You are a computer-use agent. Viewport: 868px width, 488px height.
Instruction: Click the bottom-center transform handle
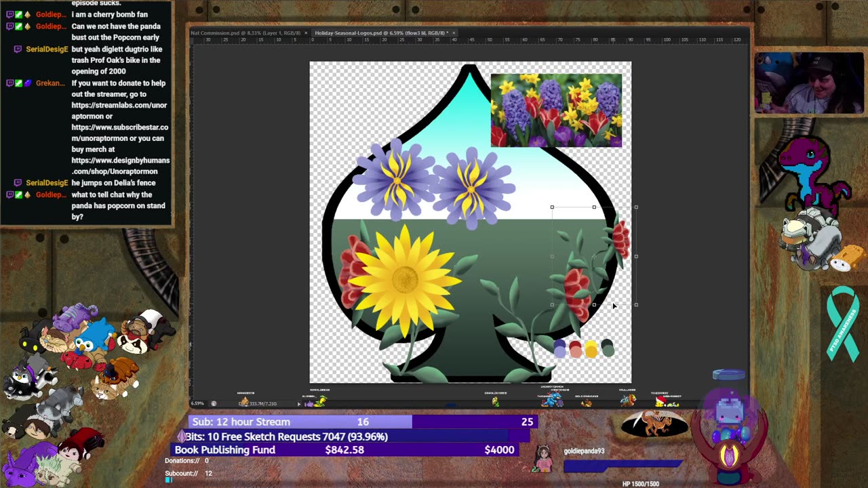click(594, 305)
